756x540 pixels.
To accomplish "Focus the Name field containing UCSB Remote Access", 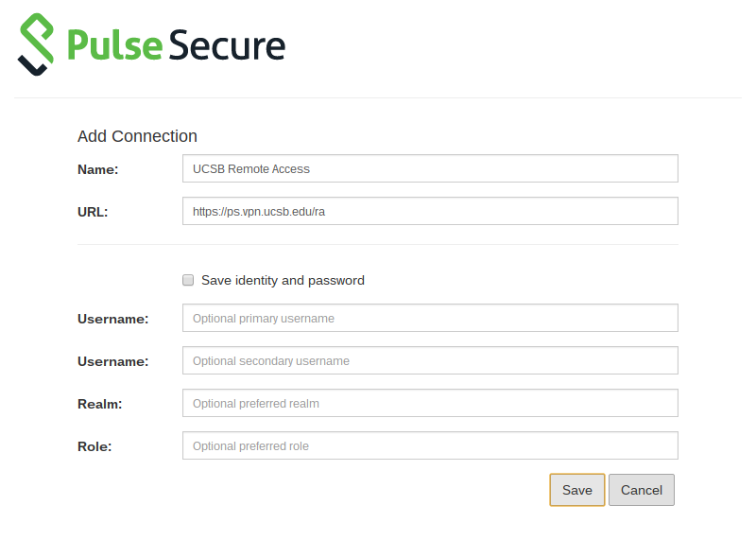I will pyautogui.click(x=430, y=168).
